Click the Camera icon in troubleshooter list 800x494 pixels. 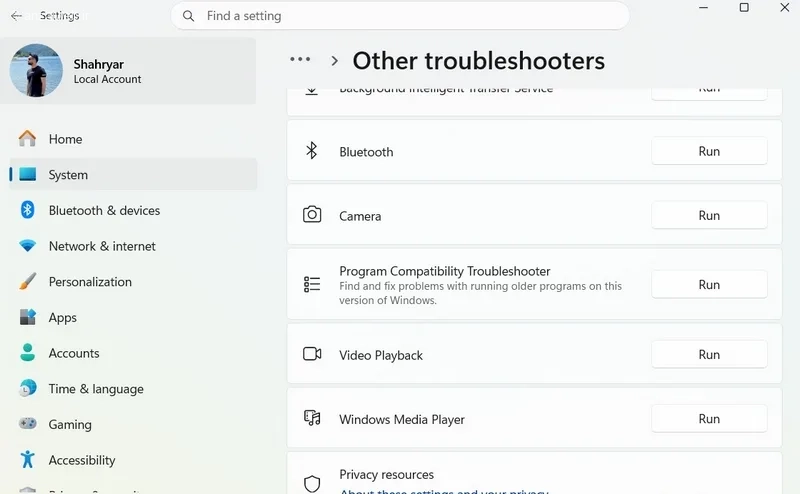[312, 214]
